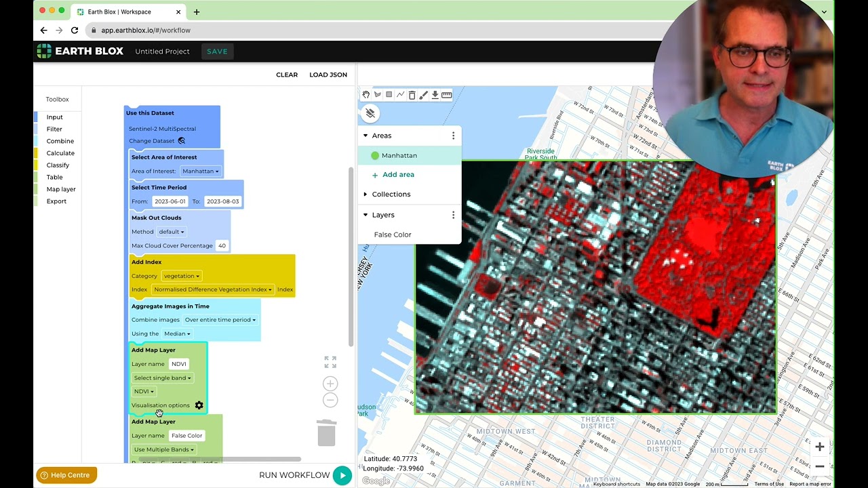This screenshot has width=868, height=488.
Task: Open a new browser tab
Action: click(x=197, y=12)
